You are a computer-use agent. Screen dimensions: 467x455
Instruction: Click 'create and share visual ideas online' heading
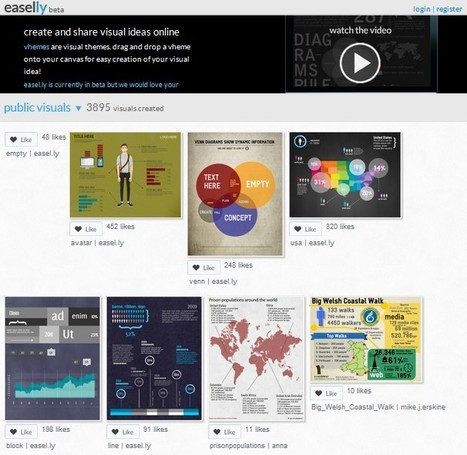tap(101, 32)
